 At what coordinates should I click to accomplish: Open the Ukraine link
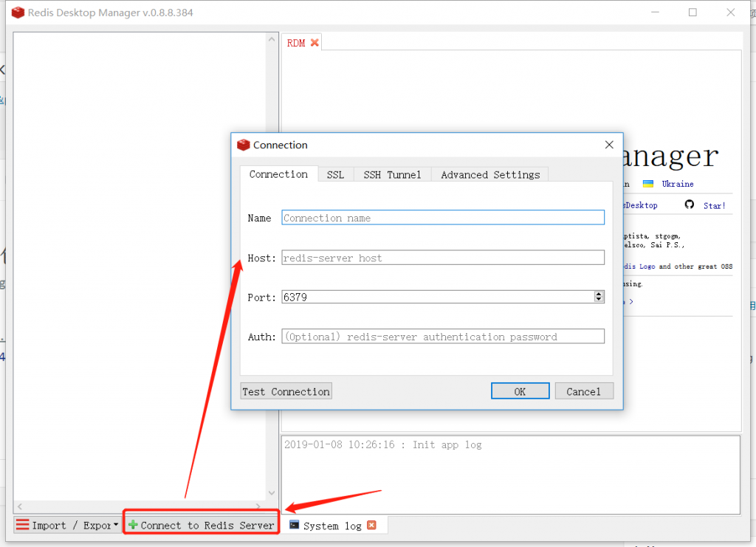pyautogui.click(x=678, y=184)
